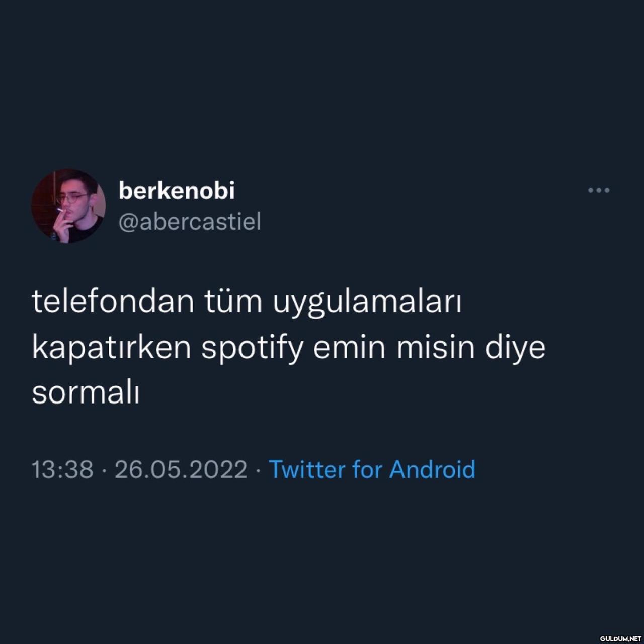Open the three-dot more options menu

pyautogui.click(x=599, y=190)
